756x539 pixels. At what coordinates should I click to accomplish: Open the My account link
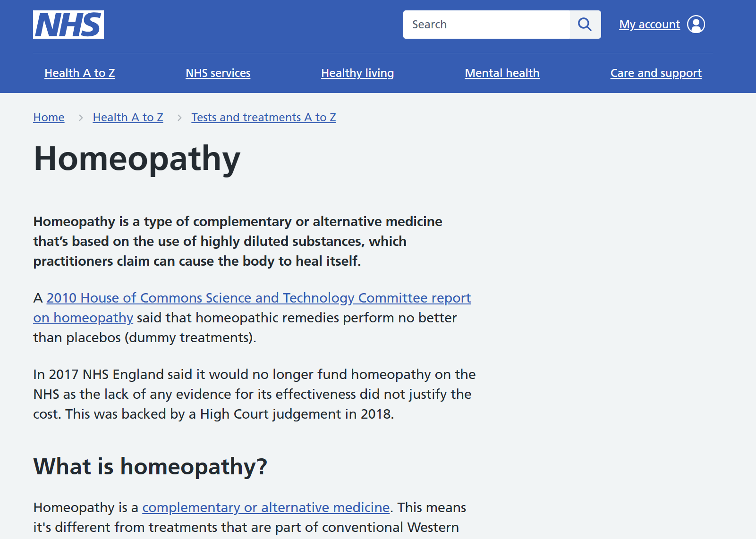tap(649, 25)
